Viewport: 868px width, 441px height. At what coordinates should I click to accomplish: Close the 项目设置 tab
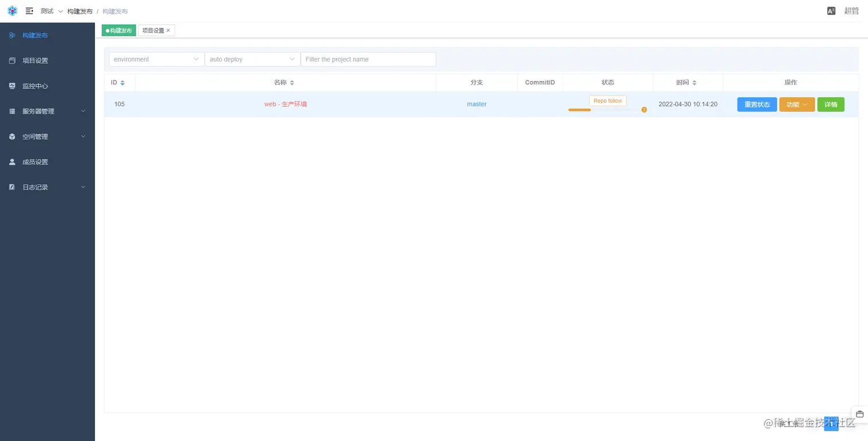tap(168, 30)
